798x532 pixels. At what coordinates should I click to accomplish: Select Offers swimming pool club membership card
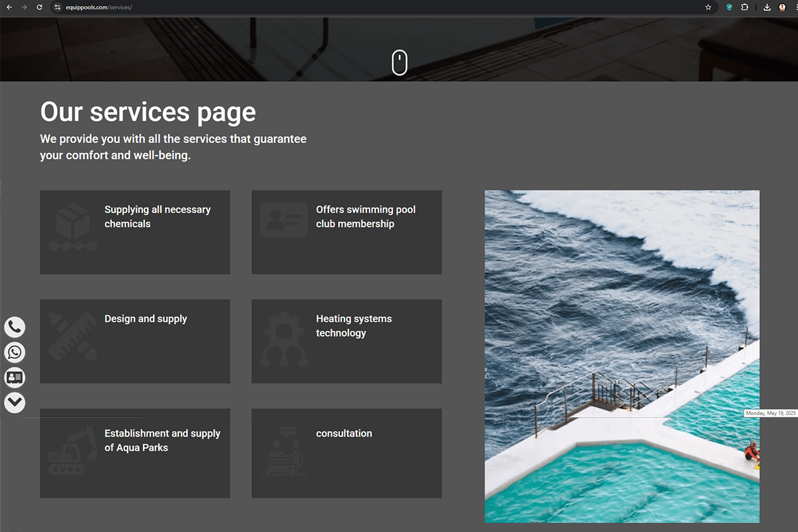[346, 232]
